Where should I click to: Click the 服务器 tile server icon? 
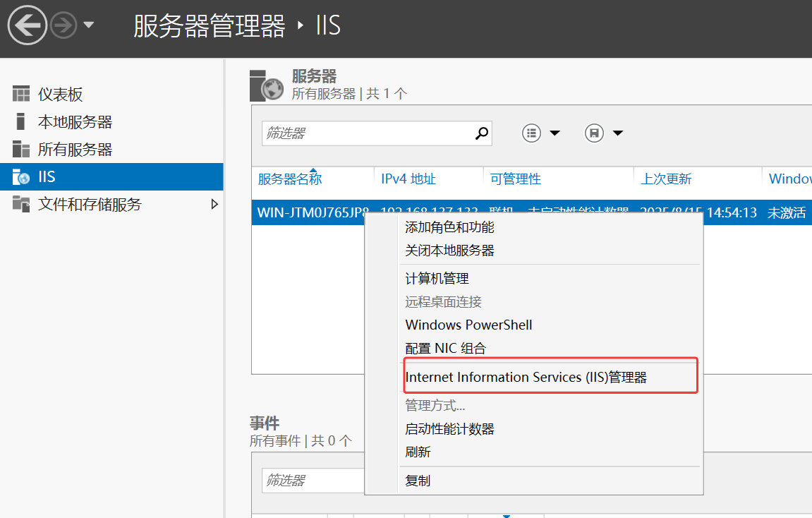coord(266,85)
